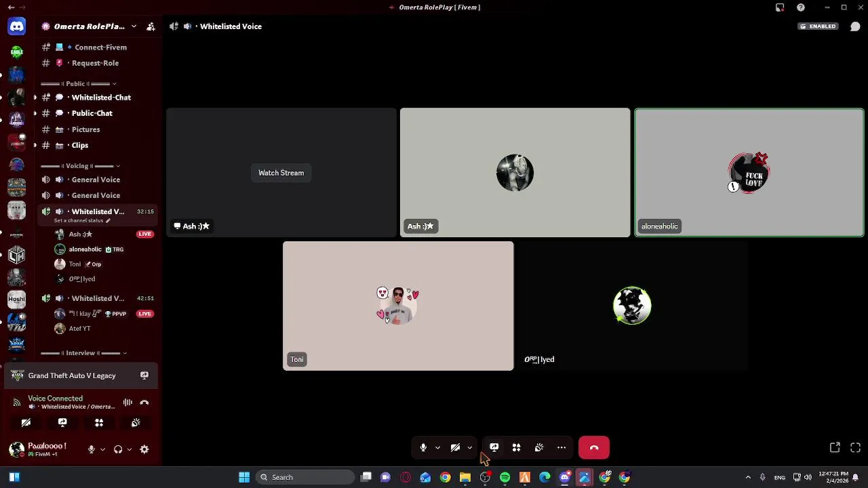Open Spotify from the taskbar

(x=505, y=477)
